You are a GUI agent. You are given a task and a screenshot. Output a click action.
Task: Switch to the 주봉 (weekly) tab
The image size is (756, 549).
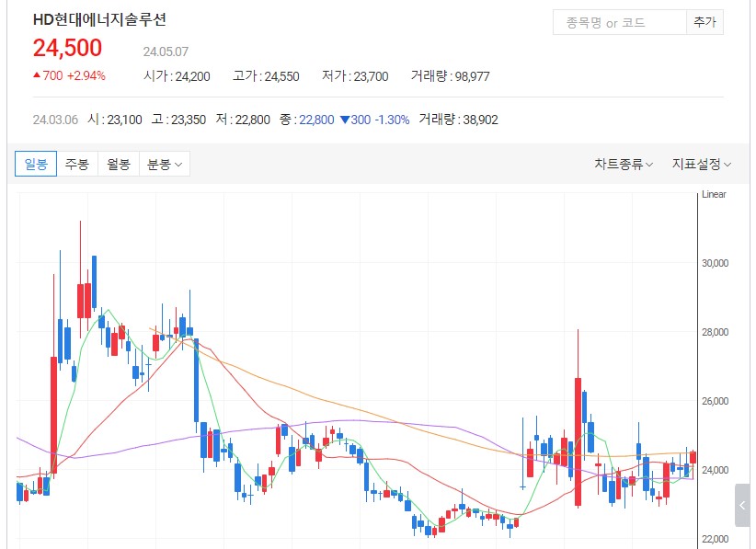[76, 164]
